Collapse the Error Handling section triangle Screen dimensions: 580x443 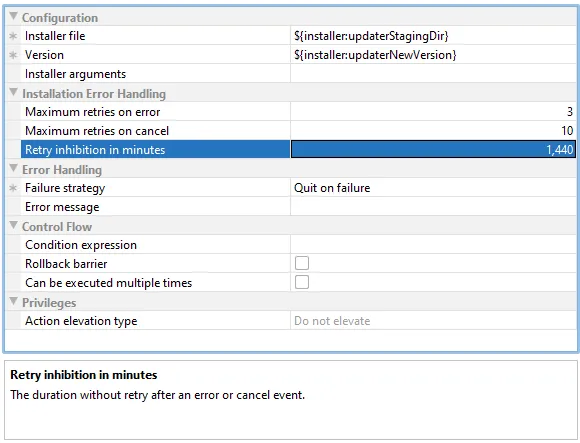(x=13, y=169)
